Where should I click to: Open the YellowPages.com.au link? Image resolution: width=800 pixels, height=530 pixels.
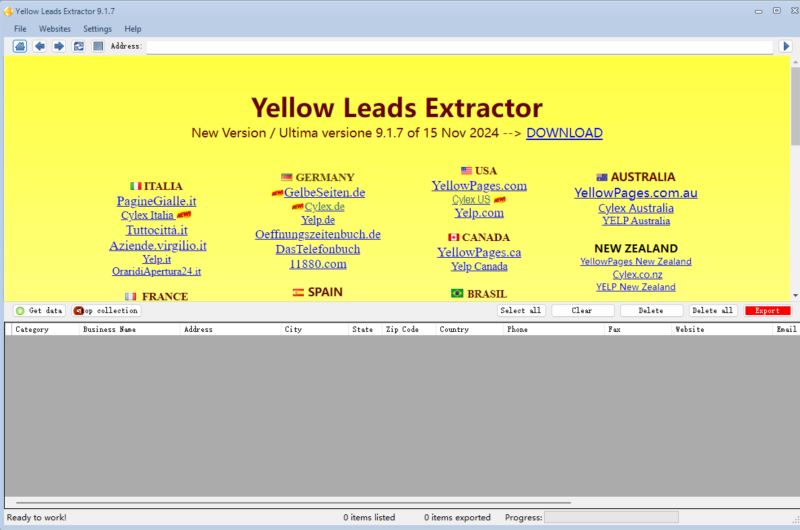636,193
